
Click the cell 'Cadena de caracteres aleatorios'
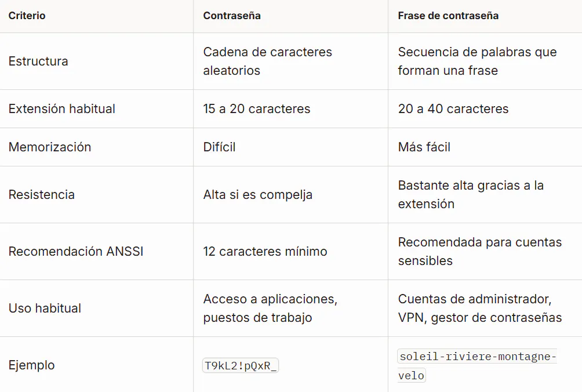tap(267, 61)
